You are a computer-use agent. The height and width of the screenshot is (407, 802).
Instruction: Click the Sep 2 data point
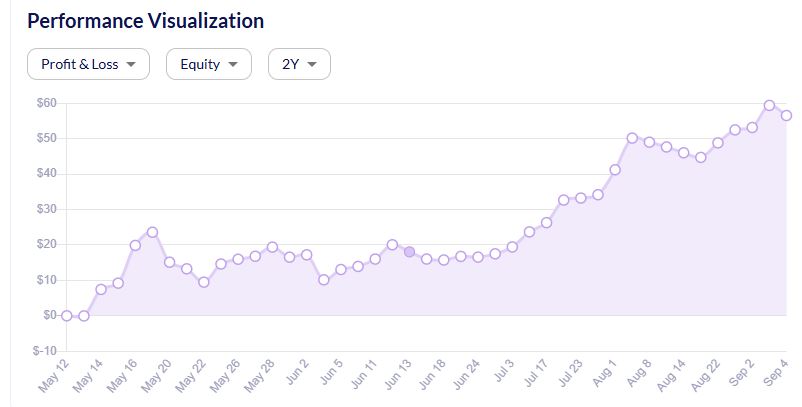pyautogui.click(x=752, y=127)
